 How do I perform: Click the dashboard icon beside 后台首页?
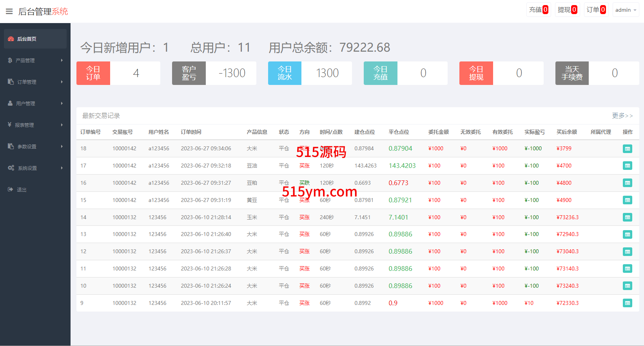coord(11,39)
